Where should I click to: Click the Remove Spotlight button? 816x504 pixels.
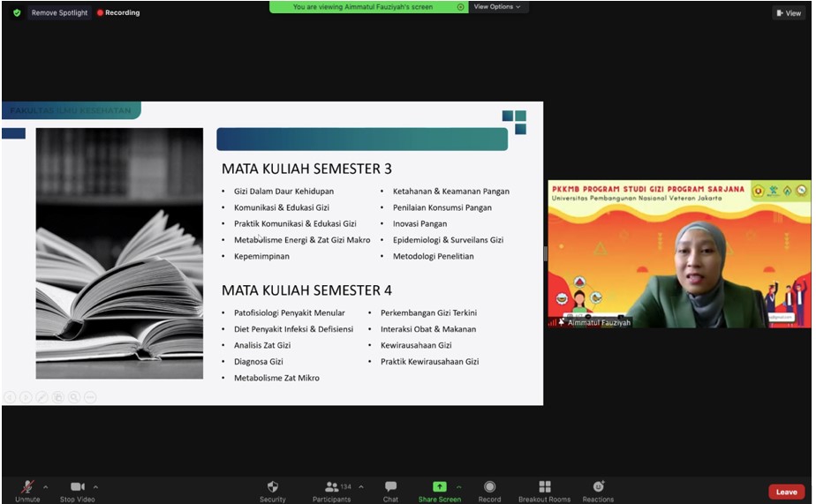pyautogui.click(x=59, y=12)
